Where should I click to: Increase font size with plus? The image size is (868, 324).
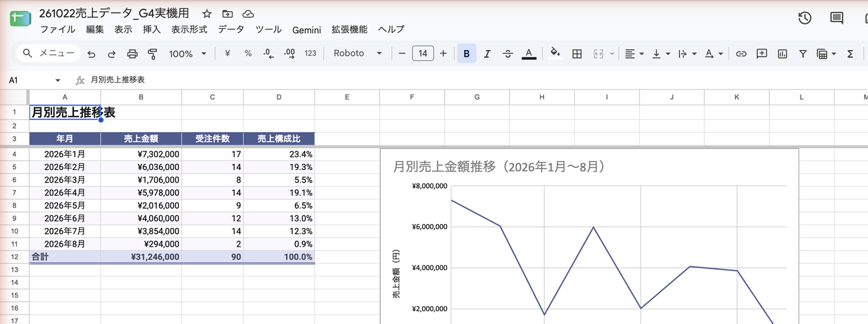443,53
